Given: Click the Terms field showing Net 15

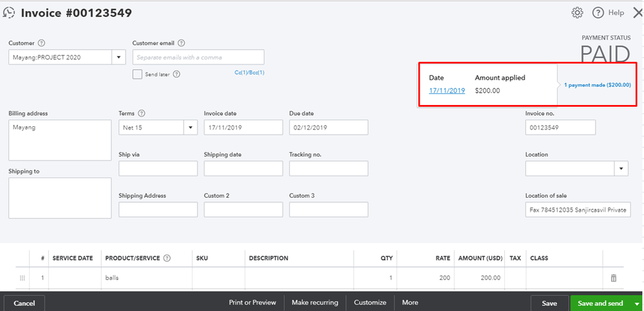Looking at the screenshot, I should (151, 127).
